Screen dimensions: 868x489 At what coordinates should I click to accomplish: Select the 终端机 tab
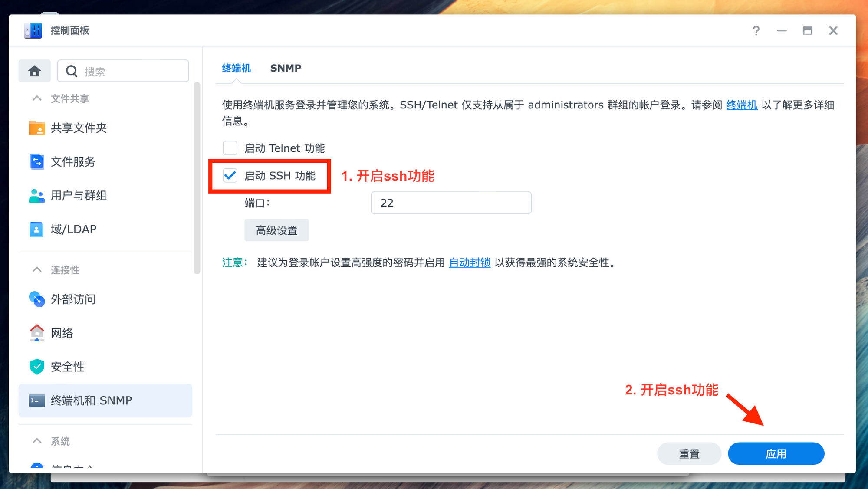[x=237, y=68]
